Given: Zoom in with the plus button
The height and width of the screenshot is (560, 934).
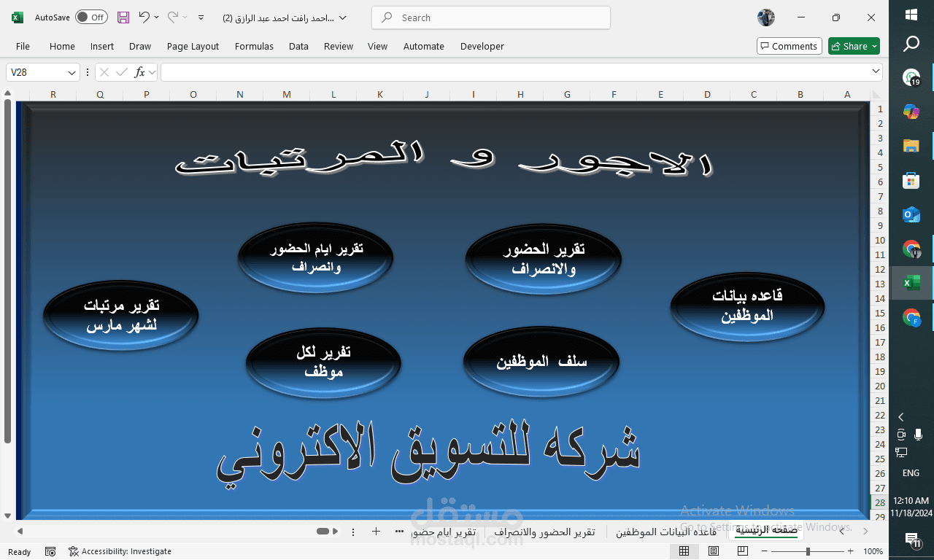Looking at the screenshot, I should [850, 551].
